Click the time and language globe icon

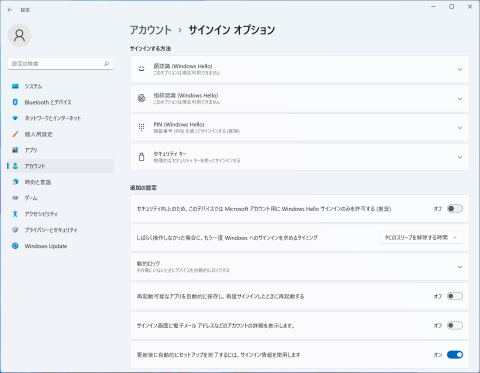click(15, 182)
